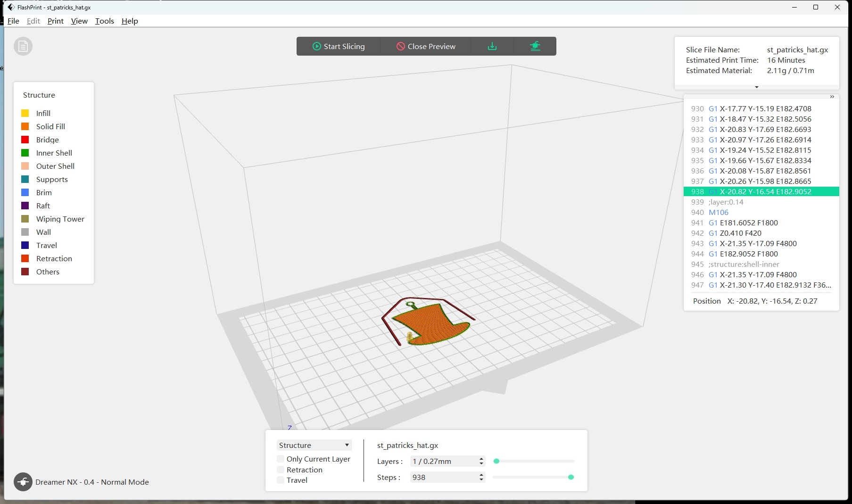This screenshot has height=504, width=852.
Task: Click the green Start Slicing play icon
Action: click(x=317, y=46)
